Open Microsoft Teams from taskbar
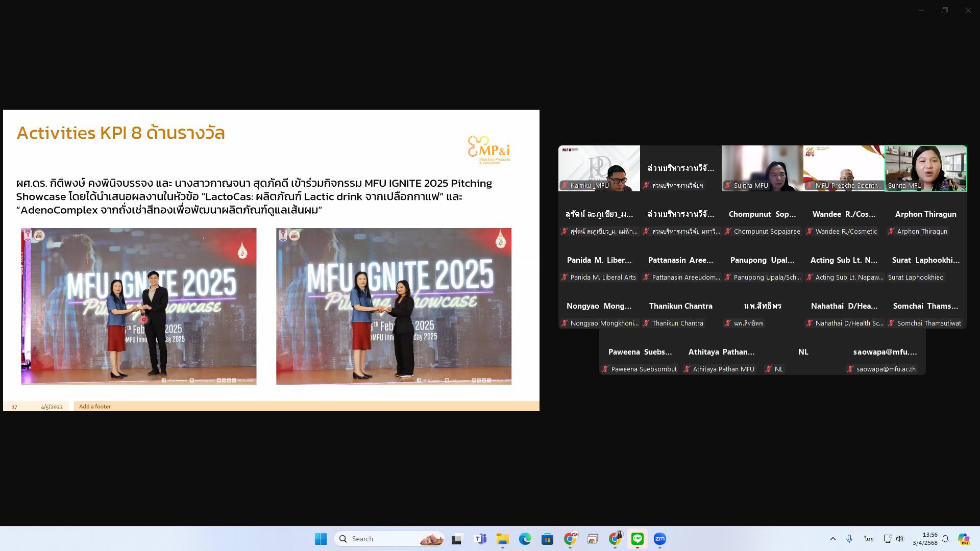Viewport: 980px width, 551px height. [480, 539]
